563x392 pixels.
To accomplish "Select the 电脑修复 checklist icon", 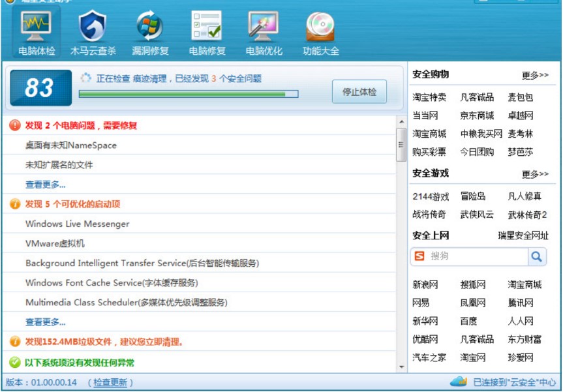I will click(x=207, y=26).
